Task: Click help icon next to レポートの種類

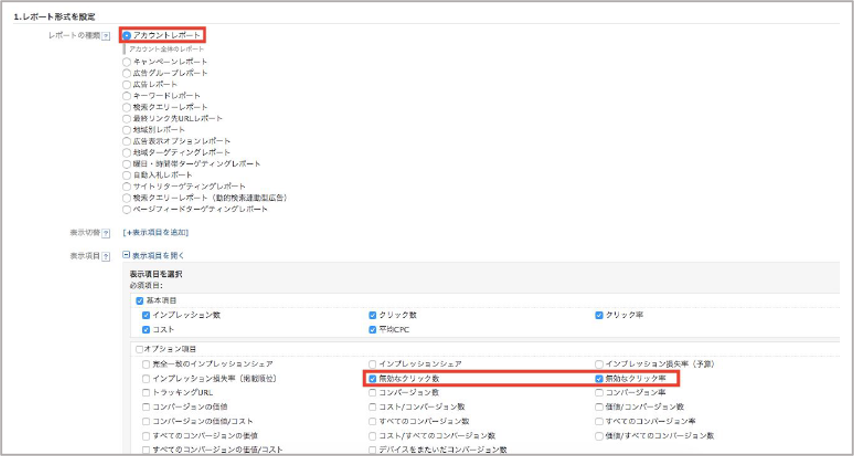Action: [106, 36]
